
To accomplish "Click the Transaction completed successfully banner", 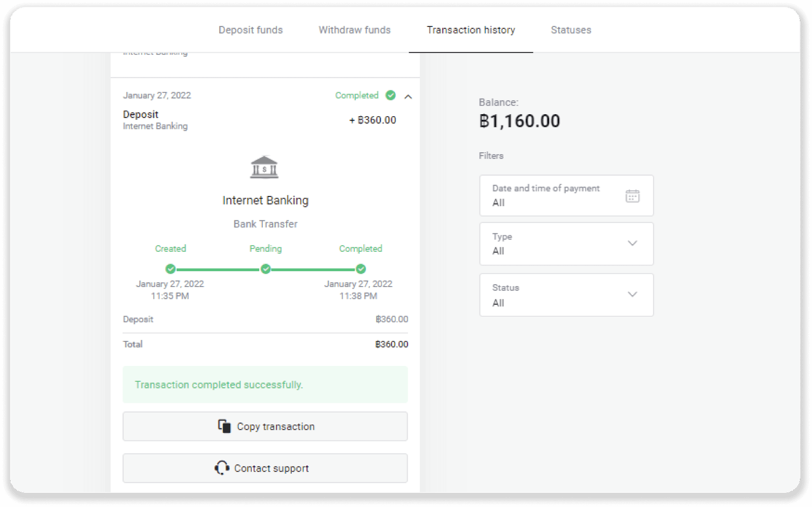I will pyautogui.click(x=265, y=385).
